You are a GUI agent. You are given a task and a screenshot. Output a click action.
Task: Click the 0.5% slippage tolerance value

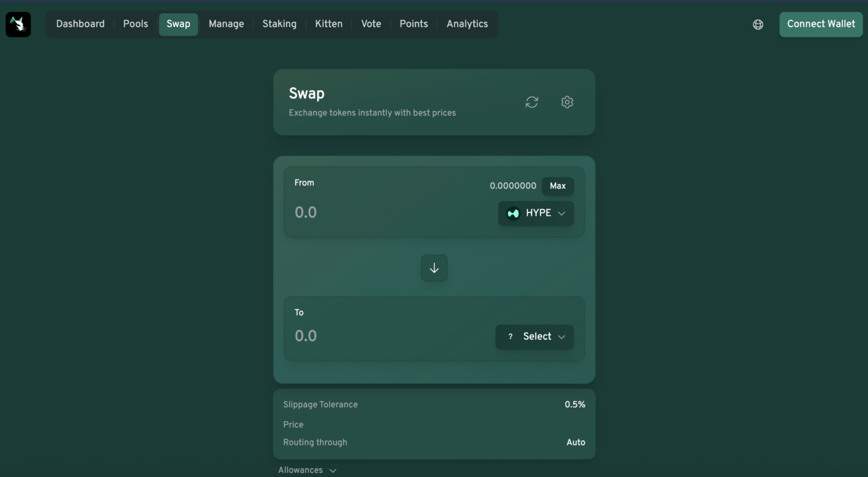click(575, 404)
